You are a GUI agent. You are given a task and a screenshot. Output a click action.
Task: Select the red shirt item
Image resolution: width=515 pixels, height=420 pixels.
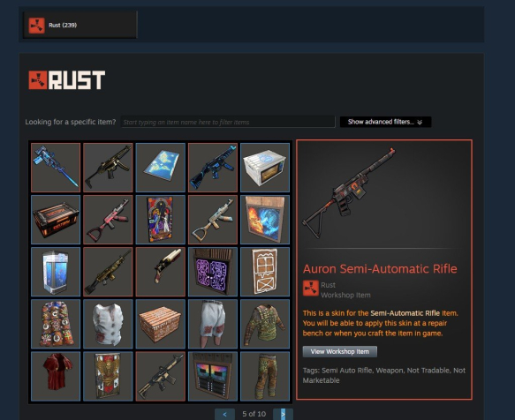[x=56, y=377]
